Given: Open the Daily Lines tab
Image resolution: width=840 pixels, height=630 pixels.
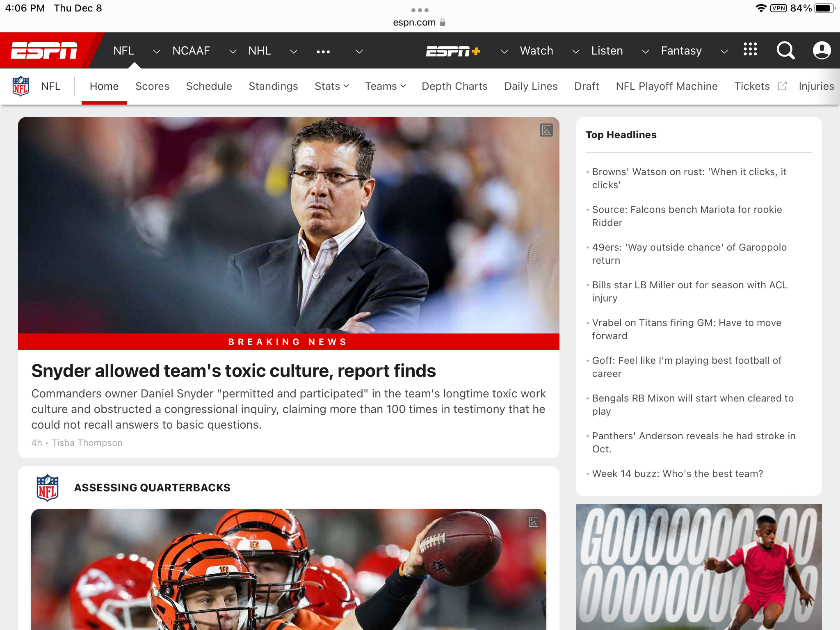Looking at the screenshot, I should tap(531, 86).
